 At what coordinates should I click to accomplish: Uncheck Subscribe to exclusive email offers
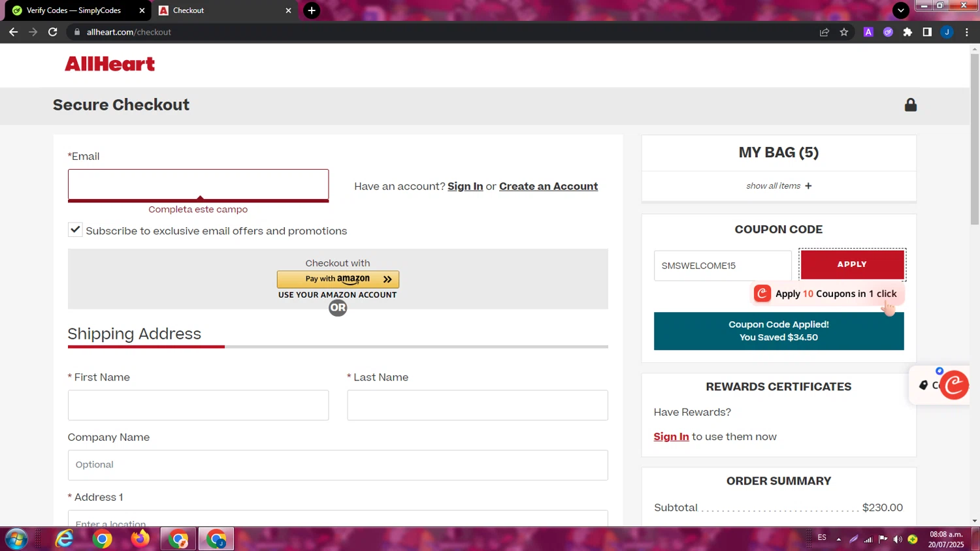point(75,230)
